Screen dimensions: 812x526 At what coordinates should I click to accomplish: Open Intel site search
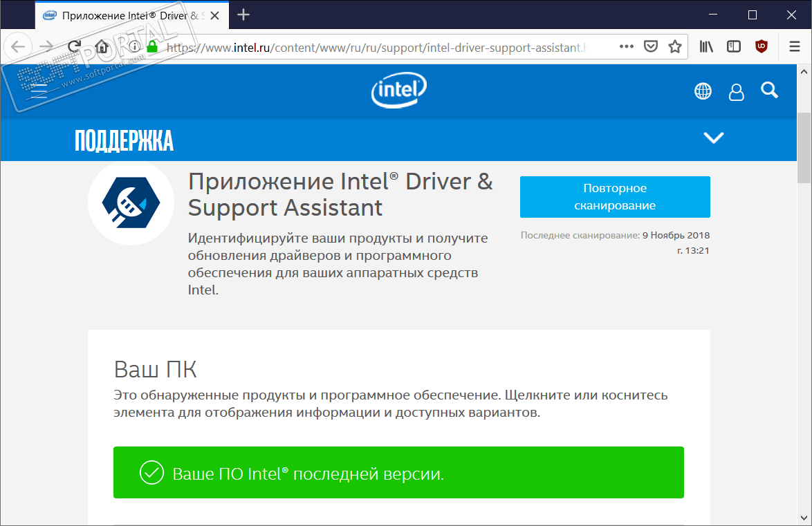pyautogui.click(x=770, y=90)
